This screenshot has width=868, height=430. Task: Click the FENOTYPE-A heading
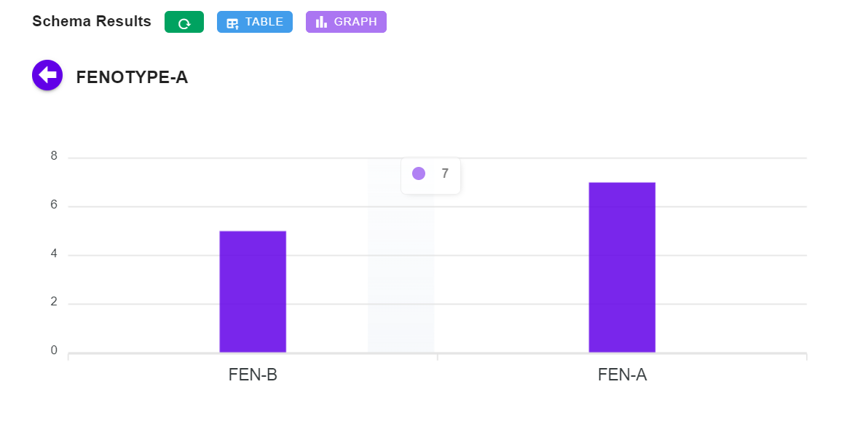[132, 77]
